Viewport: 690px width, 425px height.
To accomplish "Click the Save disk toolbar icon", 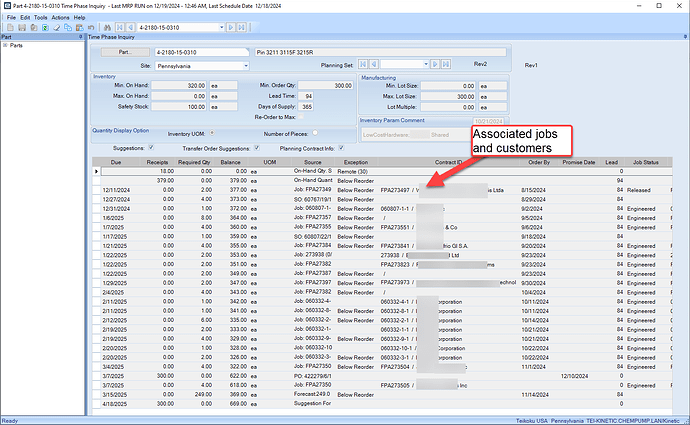I will pyautogui.click(x=22, y=27).
